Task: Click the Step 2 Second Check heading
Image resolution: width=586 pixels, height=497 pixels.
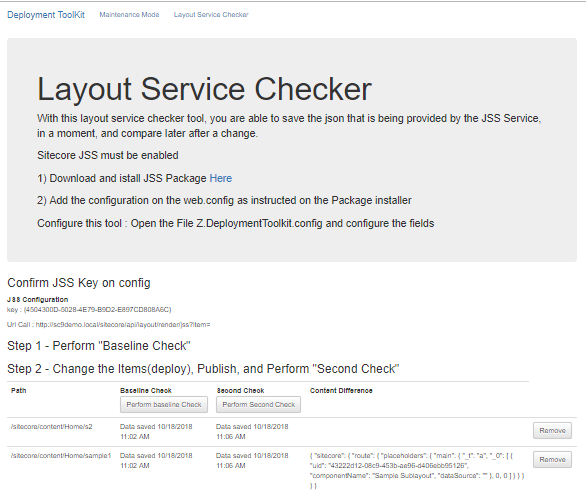Action: tap(203, 369)
